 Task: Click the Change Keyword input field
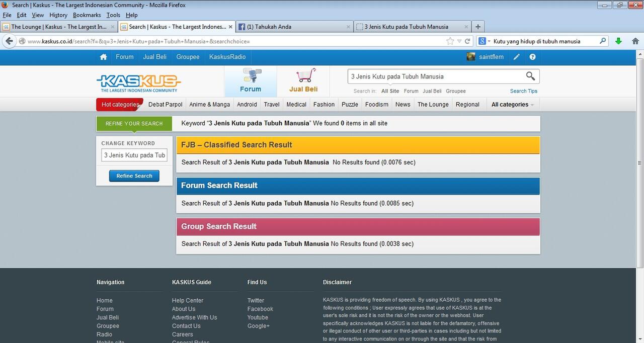pyautogui.click(x=134, y=155)
